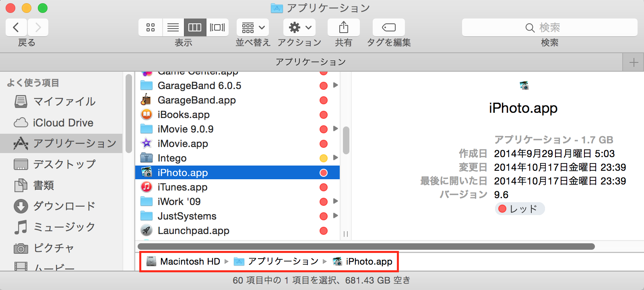
Task: Select アプリケーション in the sidebar
Action: tap(61, 143)
